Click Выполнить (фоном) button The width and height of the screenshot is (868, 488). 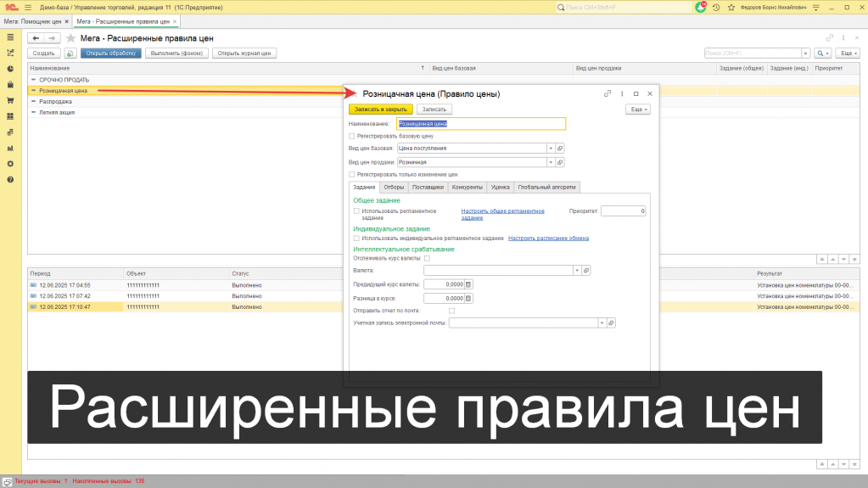176,53
